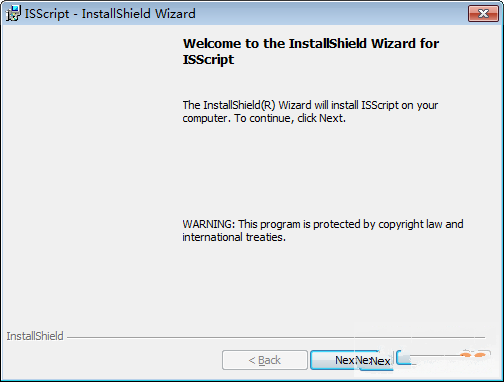
Task: Click the install description paragraph
Action: click(x=310, y=112)
